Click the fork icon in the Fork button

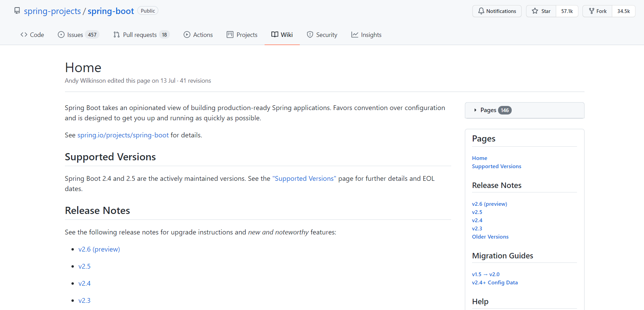[591, 11]
